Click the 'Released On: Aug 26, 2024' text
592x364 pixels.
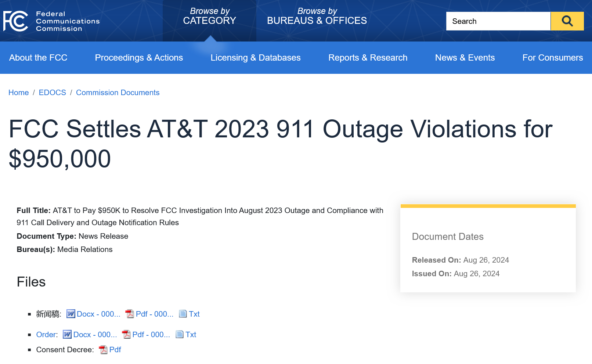click(x=461, y=260)
